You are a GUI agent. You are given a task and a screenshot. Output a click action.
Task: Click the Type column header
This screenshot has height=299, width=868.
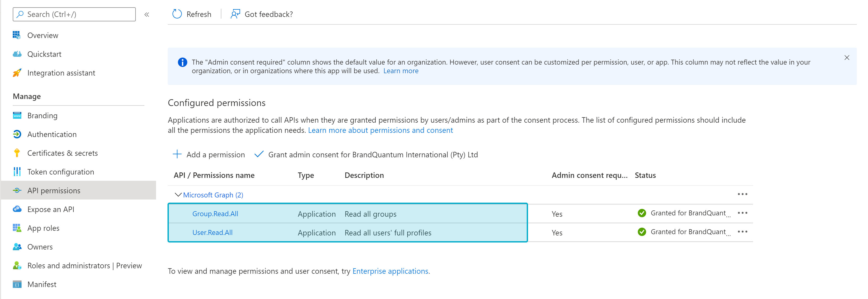coord(306,175)
